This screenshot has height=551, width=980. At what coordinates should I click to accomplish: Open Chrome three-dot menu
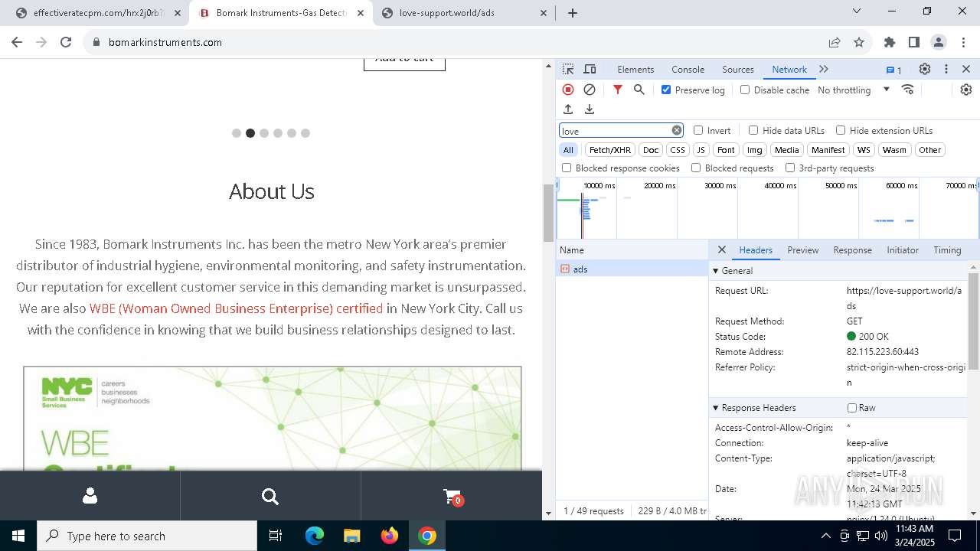(963, 42)
